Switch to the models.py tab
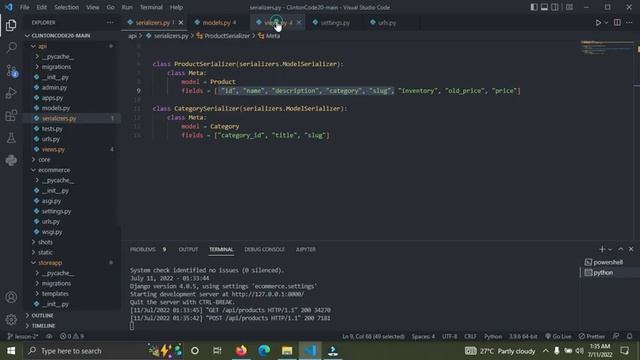The height and width of the screenshot is (360, 640). coord(216,23)
